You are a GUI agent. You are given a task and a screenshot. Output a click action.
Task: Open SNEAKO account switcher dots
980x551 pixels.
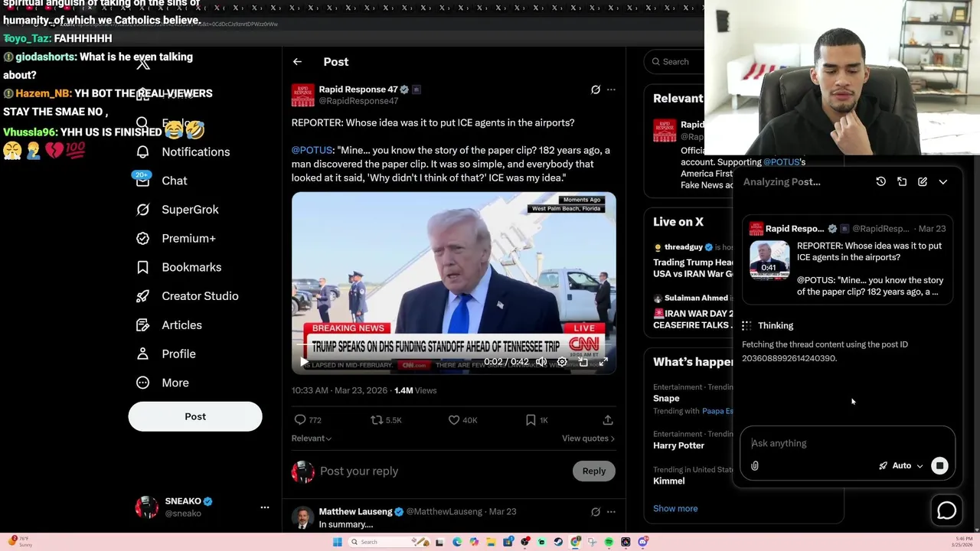[265, 507]
